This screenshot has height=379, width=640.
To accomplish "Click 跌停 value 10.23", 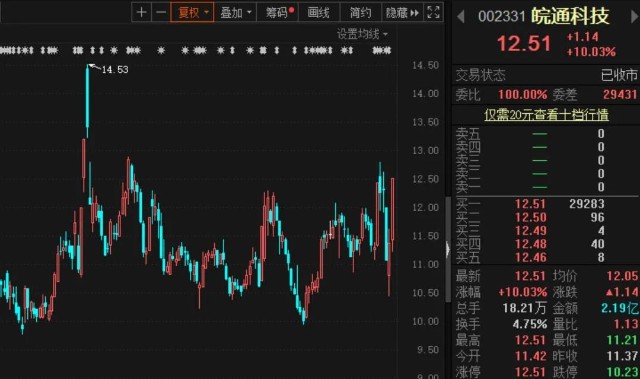I will [622, 372].
